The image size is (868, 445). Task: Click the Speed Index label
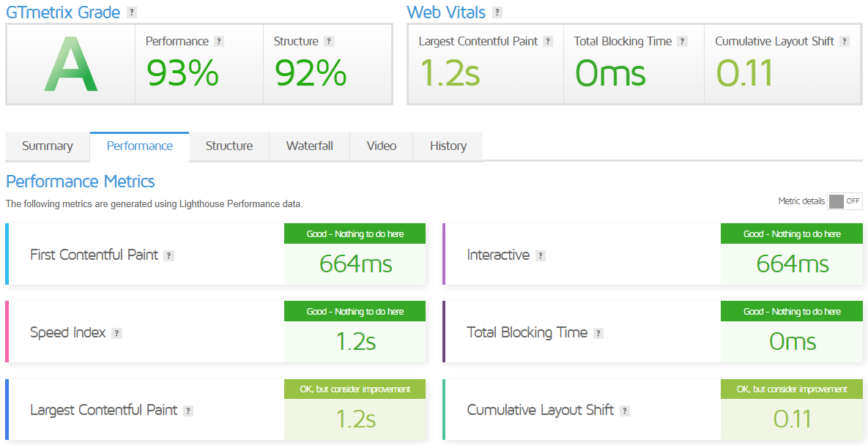(67, 333)
